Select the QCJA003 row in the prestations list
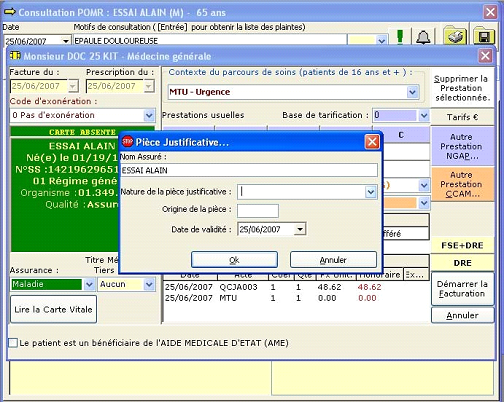Screen dimensions: 504x402 tap(295, 287)
